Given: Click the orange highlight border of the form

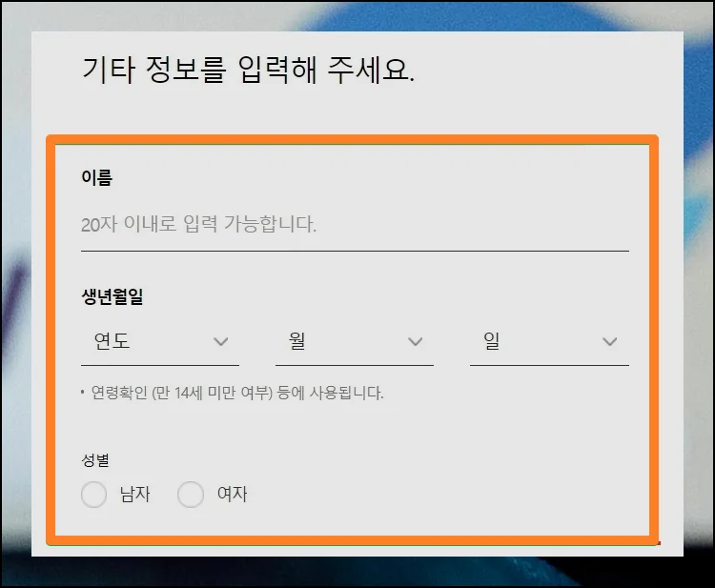Looking at the screenshot, I should pos(654,334).
